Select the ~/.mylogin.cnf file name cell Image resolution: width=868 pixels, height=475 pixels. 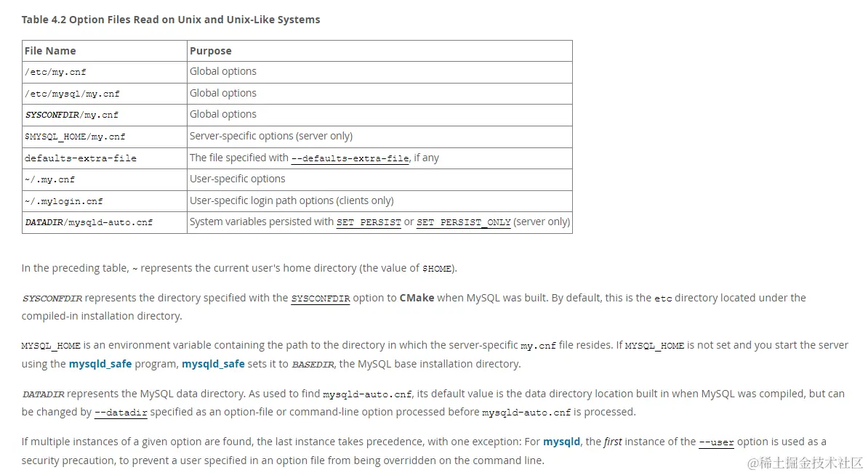click(x=105, y=201)
